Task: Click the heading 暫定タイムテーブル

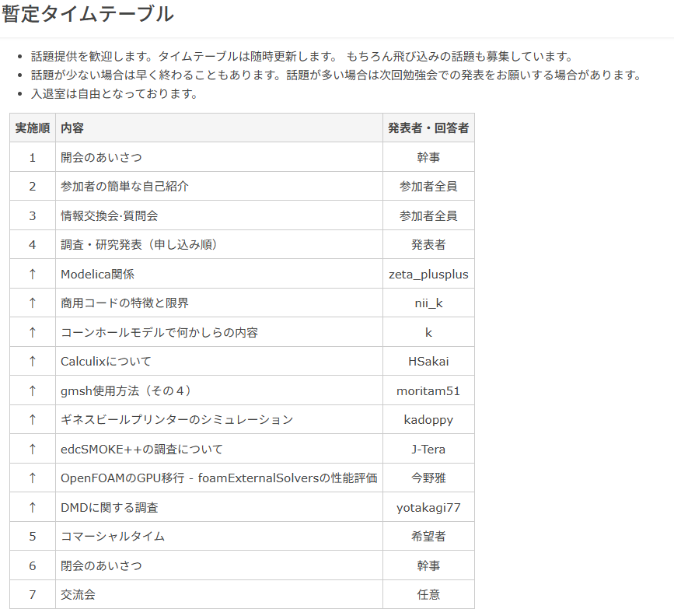Action: [88, 14]
